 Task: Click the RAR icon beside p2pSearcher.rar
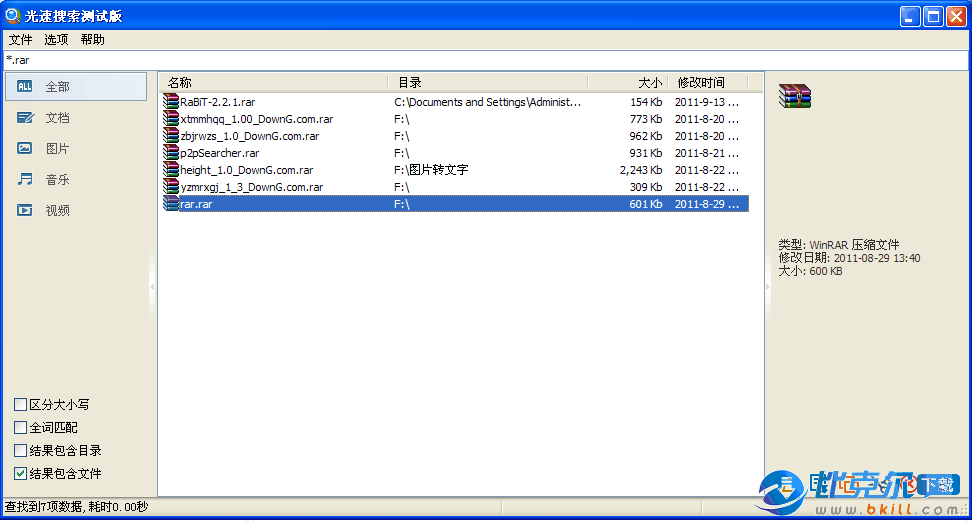(171, 153)
